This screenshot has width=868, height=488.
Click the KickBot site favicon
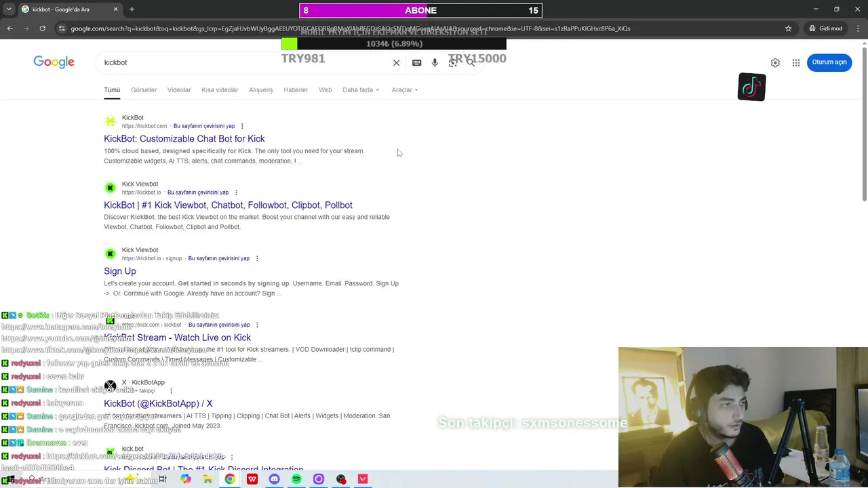pos(110,121)
